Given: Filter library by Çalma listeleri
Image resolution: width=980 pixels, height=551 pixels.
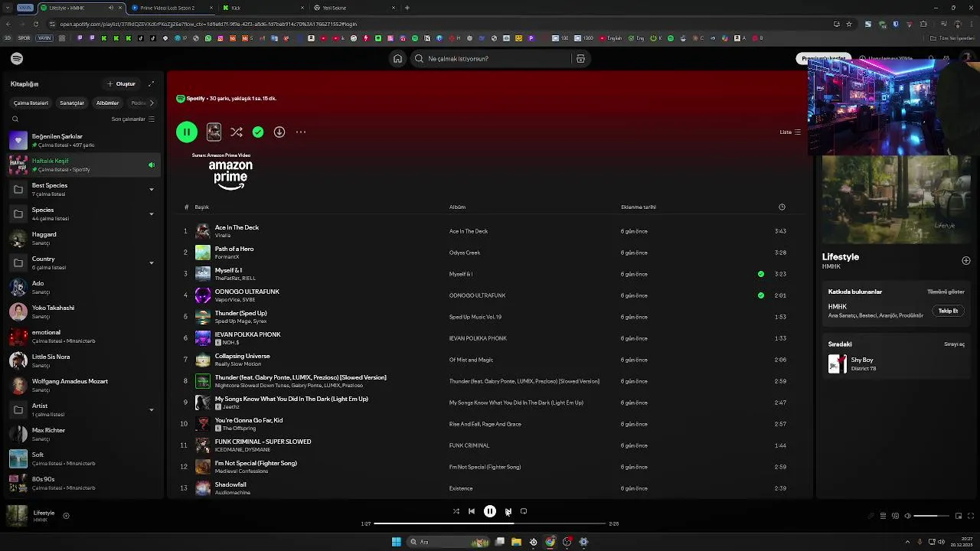Looking at the screenshot, I should (31, 103).
